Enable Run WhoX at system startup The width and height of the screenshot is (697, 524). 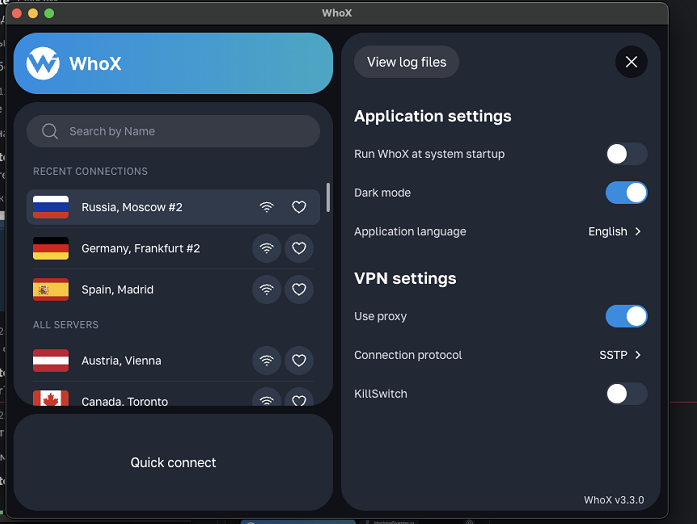tap(627, 154)
